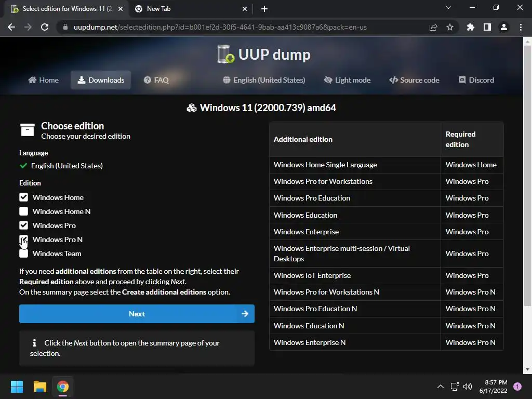This screenshot has width=532, height=399.
Task: Open the Downloads menu item
Action: point(101,80)
